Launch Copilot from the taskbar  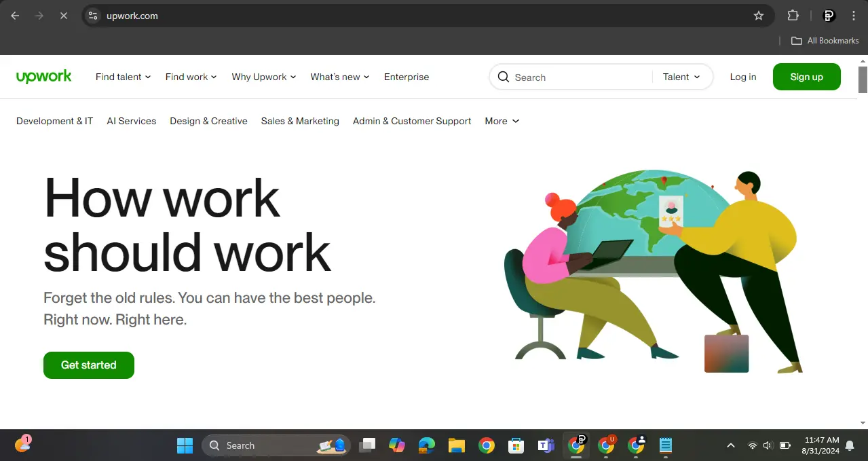[x=397, y=445]
